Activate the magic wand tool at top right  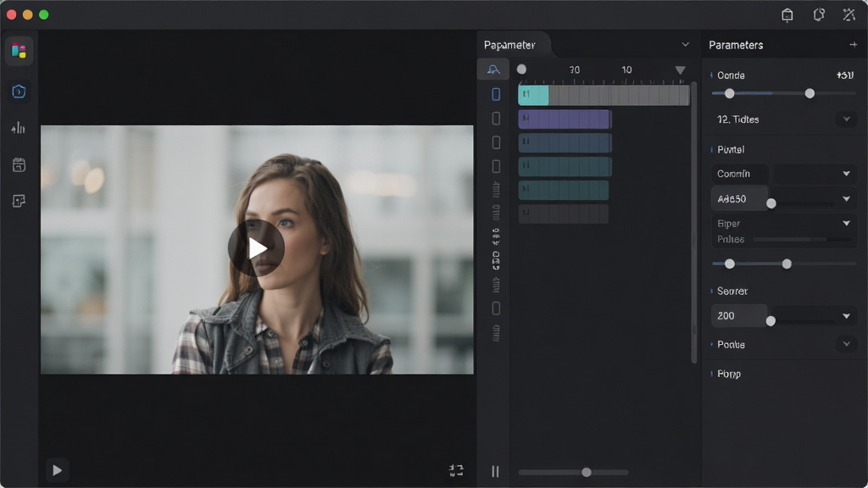[x=849, y=15]
